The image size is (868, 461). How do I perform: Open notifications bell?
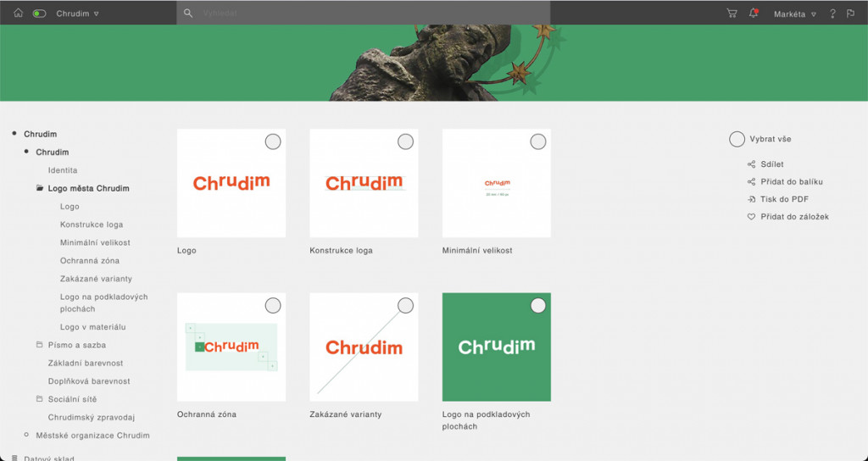click(x=753, y=14)
